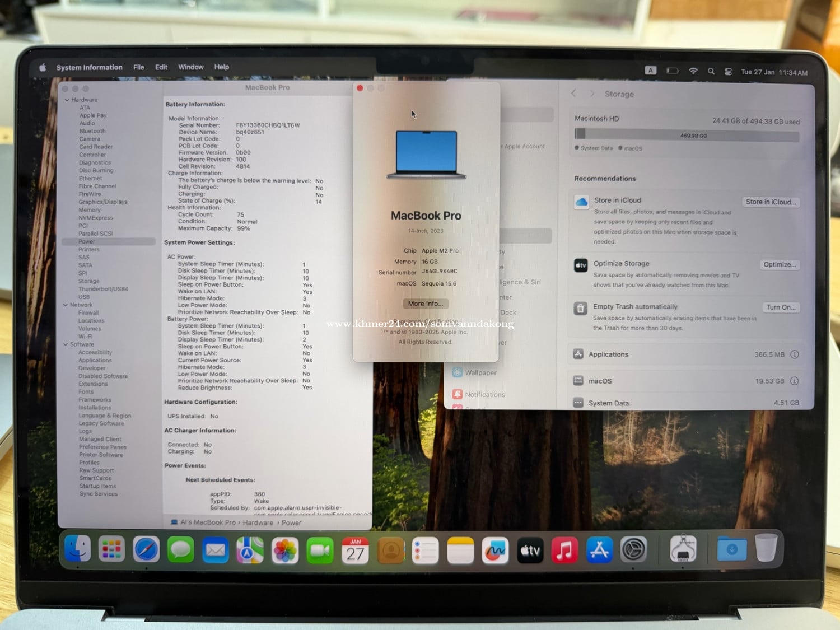Click info icon next to Applications storage
The image size is (840, 630).
pyautogui.click(x=794, y=354)
